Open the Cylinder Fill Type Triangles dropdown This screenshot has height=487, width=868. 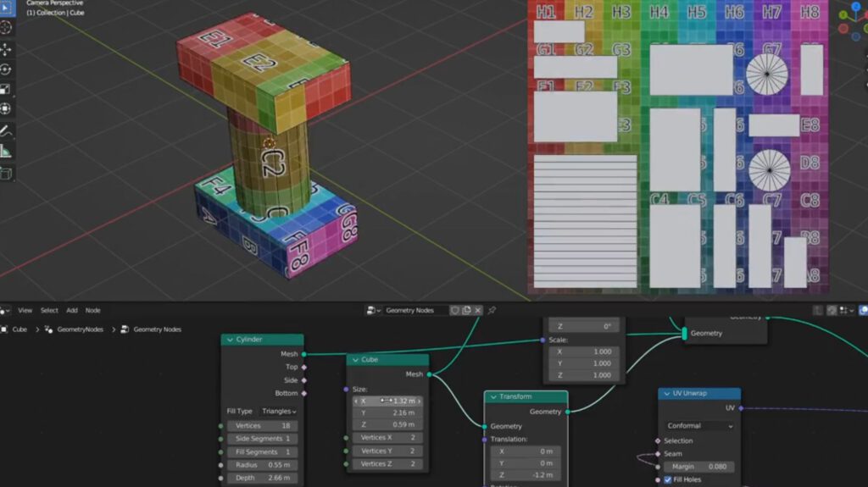(278, 411)
